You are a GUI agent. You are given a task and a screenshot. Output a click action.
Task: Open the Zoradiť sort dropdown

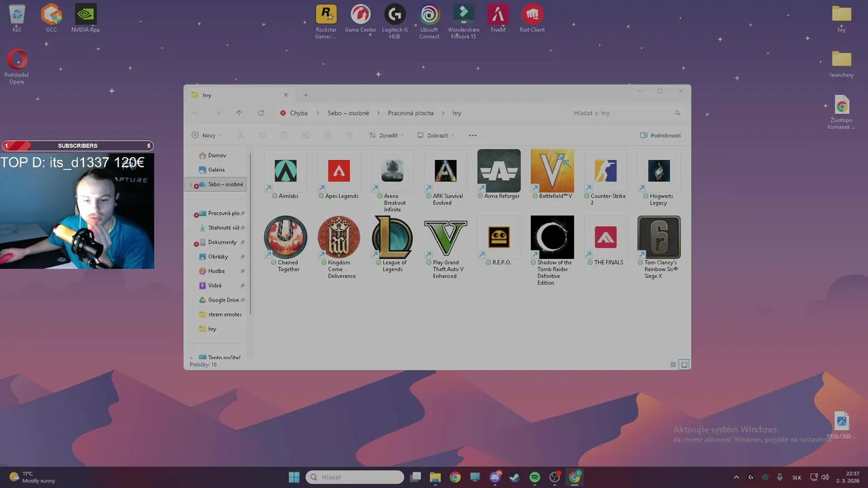tap(387, 136)
